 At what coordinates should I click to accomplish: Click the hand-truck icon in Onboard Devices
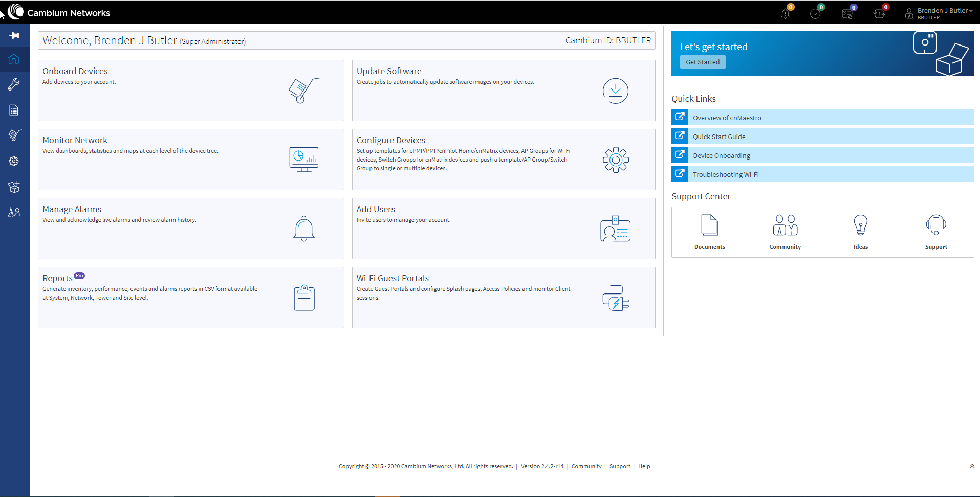tap(304, 91)
